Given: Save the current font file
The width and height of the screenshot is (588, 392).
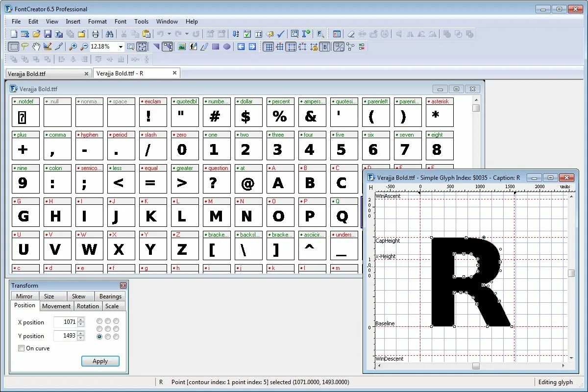Looking at the screenshot, I should coord(48,33).
